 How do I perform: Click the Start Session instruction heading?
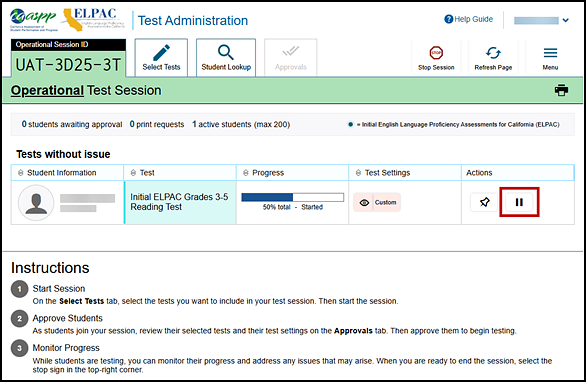click(59, 289)
